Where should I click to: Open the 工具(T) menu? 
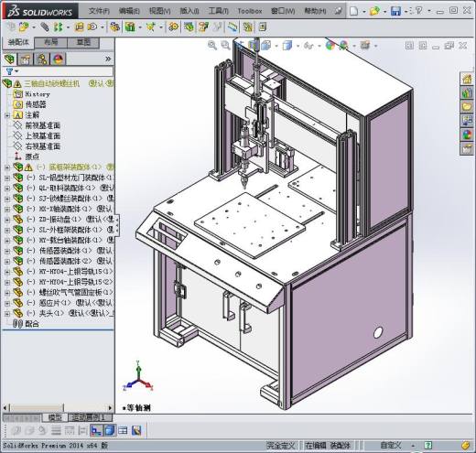click(218, 11)
